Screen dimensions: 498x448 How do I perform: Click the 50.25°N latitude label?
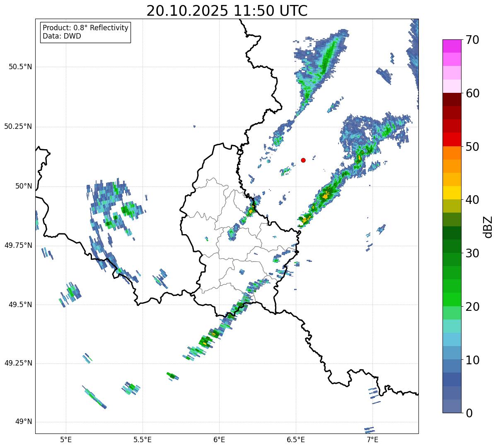18,126
